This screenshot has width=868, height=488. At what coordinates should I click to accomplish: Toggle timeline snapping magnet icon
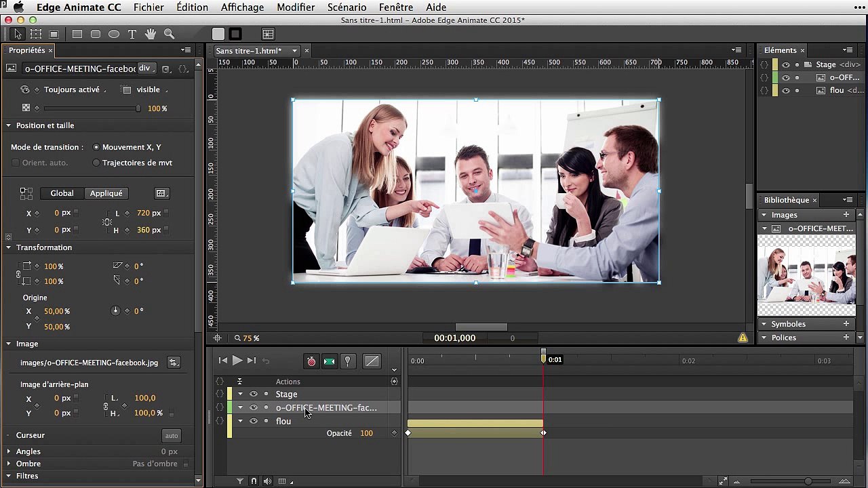point(254,481)
